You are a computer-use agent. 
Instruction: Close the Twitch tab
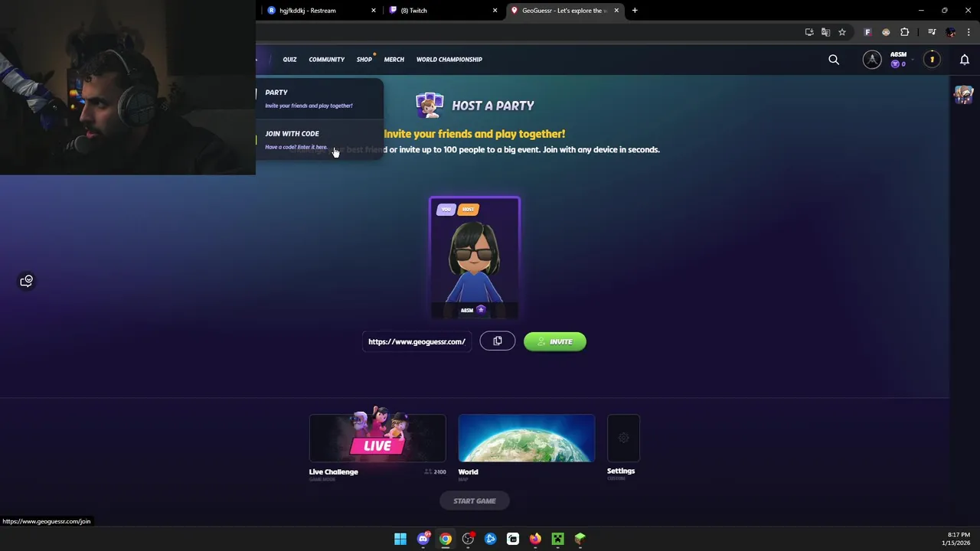[x=495, y=11]
